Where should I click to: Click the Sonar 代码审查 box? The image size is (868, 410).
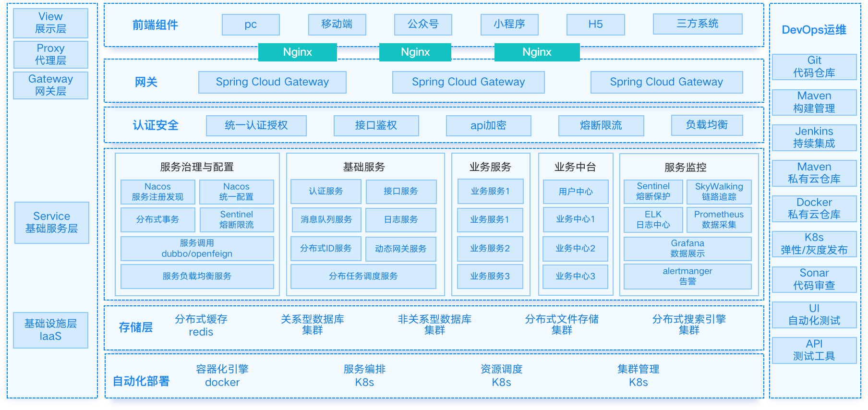click(x=815, y=279)
